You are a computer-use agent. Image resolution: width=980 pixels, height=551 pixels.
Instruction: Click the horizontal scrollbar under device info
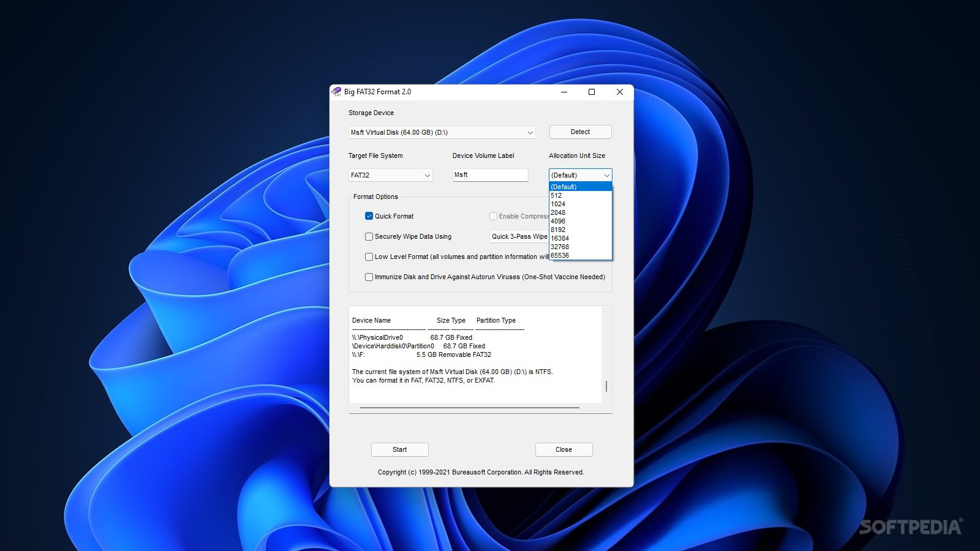pos(470,407)
